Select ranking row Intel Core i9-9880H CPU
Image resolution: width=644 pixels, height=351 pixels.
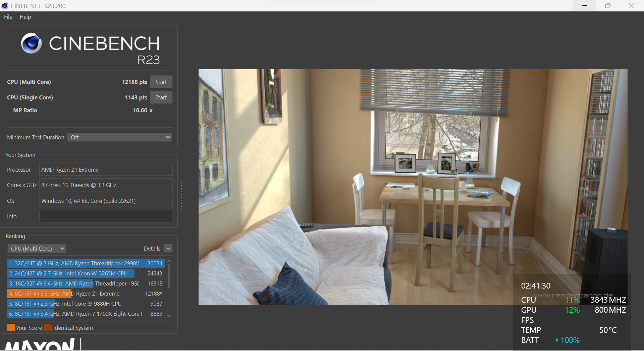[x=86, y=304]
